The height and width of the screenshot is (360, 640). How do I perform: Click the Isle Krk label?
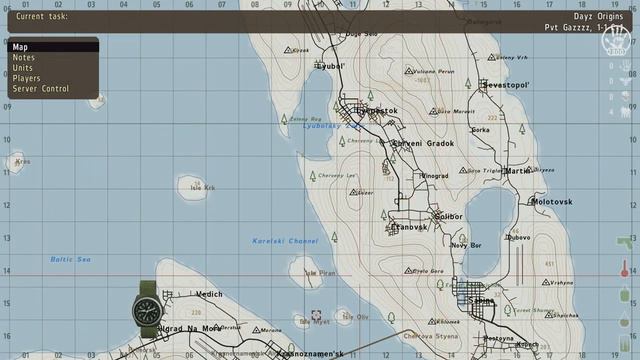pyautogui.click(x=202, y=188)
